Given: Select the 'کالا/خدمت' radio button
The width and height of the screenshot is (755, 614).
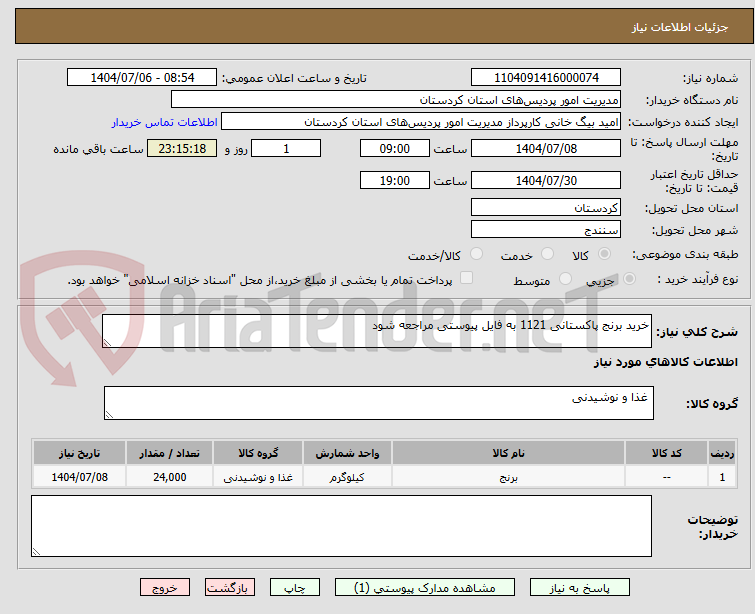Looking at the screenshot, I should click(x=476, y=255).
